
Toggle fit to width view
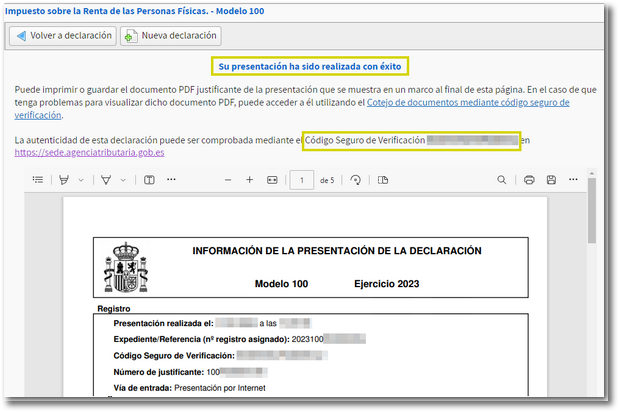point(272,180)
